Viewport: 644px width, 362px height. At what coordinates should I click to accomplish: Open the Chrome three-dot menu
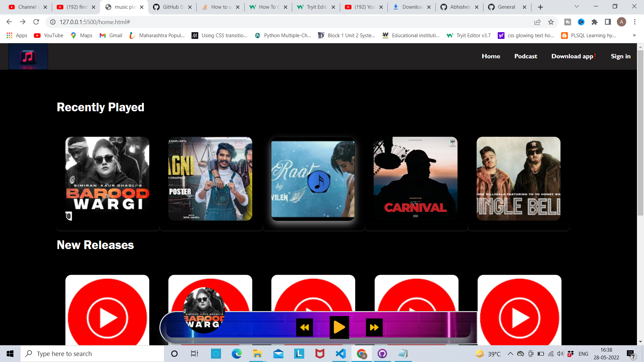pos(635,22)
